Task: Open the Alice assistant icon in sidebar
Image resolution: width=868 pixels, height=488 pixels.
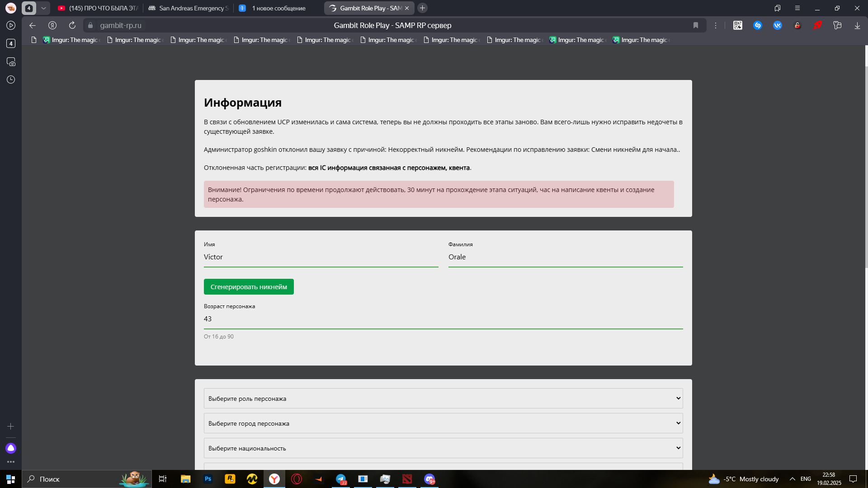Action: [11, 448]
